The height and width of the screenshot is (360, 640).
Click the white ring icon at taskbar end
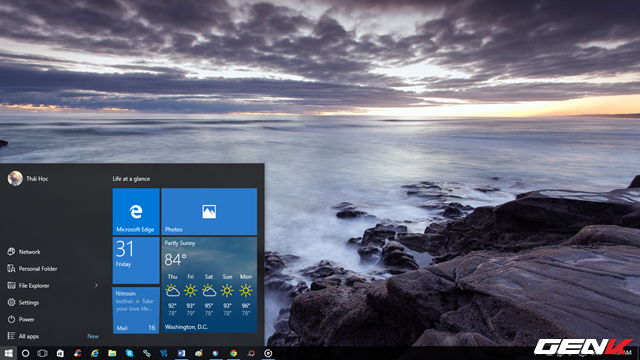268,353
